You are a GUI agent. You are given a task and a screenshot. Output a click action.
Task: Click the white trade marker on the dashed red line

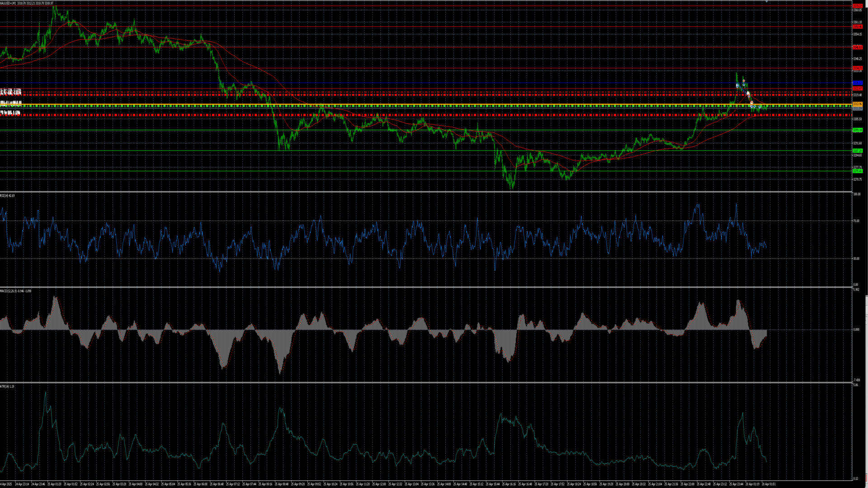pyautogui.click(x=748, y=94)
